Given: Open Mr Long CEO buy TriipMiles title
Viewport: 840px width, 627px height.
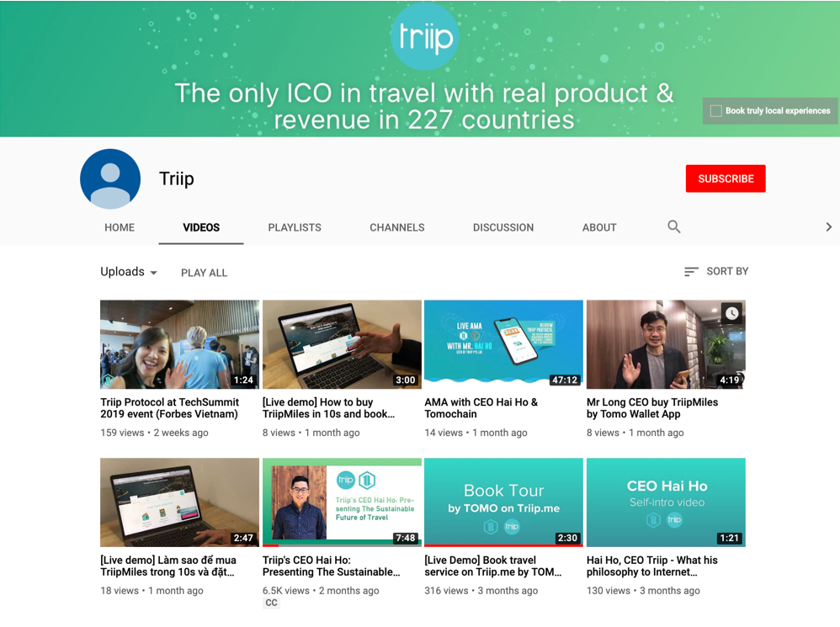Looking at the screenshot, I should 652,408.
